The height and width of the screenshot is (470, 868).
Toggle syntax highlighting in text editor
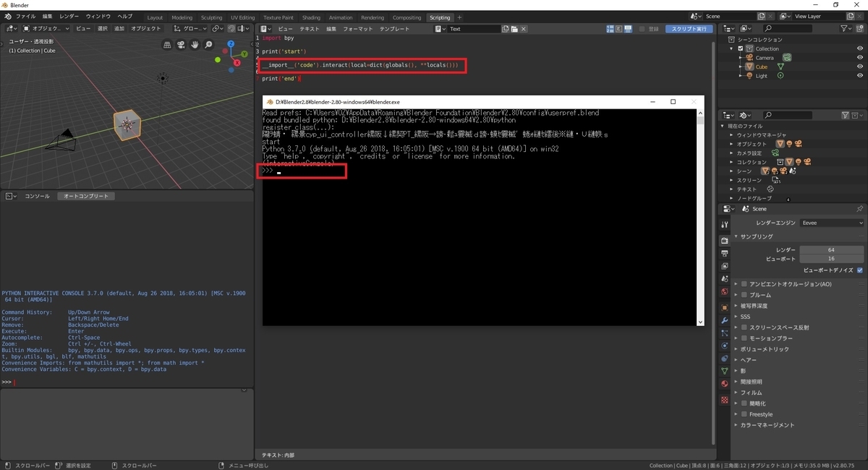click(628, 29)
